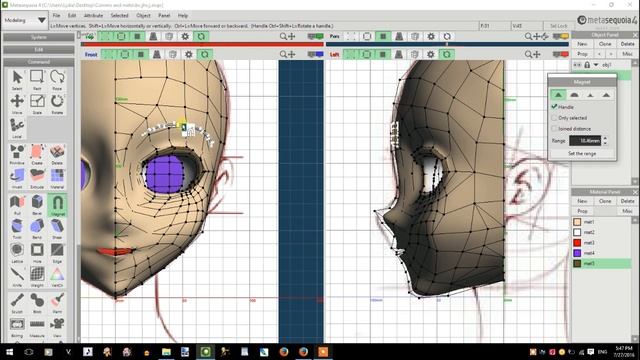Select the mat3 red color swatch
Screen dimensions: 640x360
[577, 243]
